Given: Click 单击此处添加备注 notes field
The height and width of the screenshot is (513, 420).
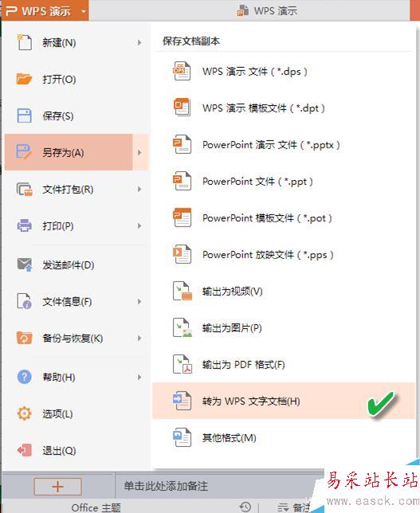Looking at the screenshot, I should pyautogui.click(x=166, y=486).
